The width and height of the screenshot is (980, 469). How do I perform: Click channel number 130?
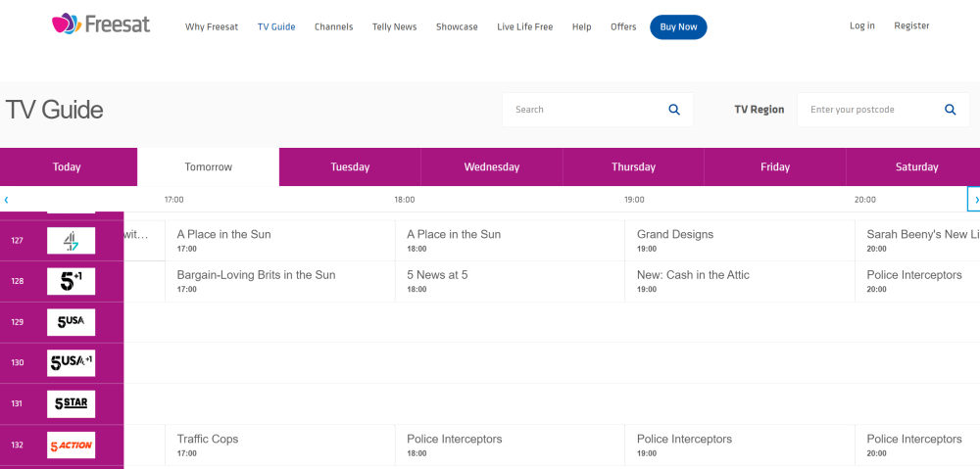17,363
